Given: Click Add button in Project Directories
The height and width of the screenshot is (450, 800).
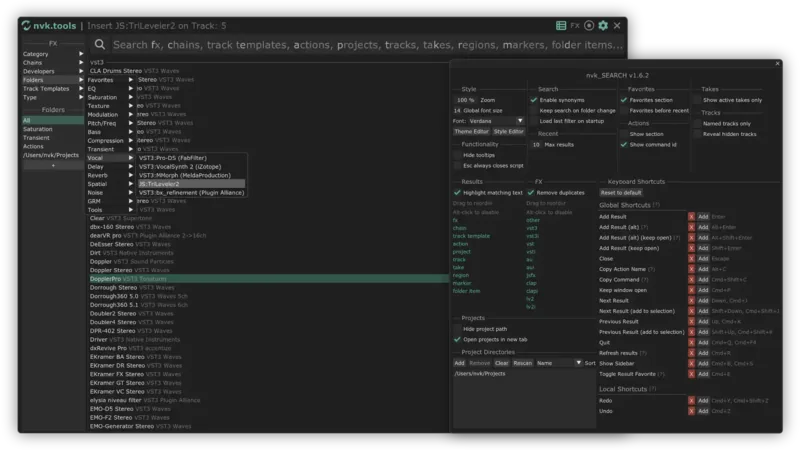Looking at the screenshot, I should click(459, 363).
